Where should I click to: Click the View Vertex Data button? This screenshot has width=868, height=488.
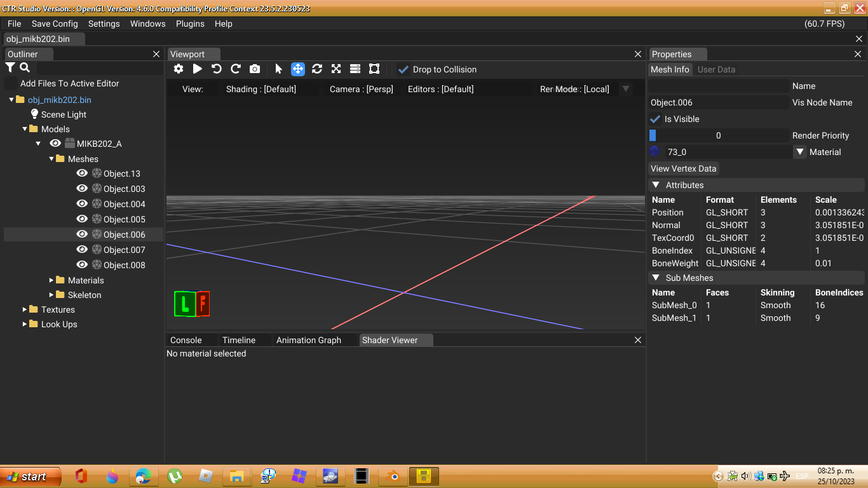coord(683,168)
